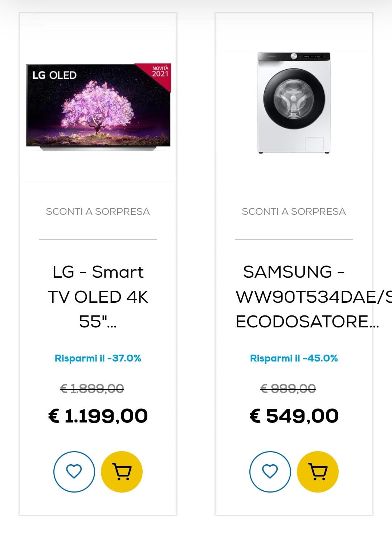Open the Samsung washing machine photo
The width and height of the screenshot is (392, 543).
(x=294, y=103)
